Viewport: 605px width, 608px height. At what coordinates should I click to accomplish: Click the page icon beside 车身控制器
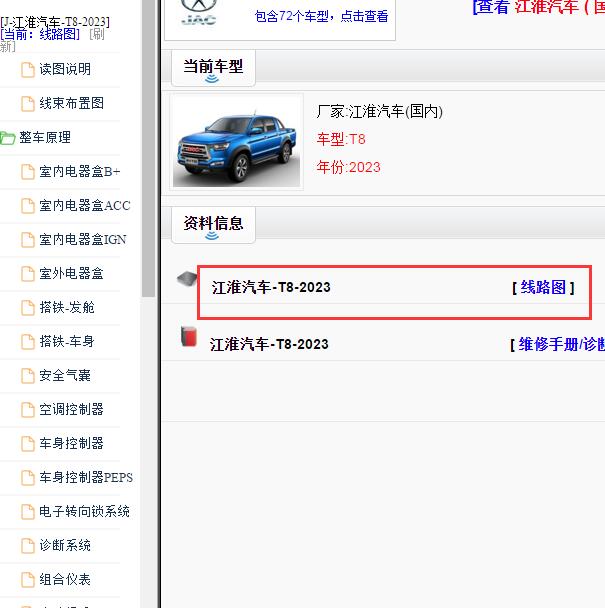28,444
